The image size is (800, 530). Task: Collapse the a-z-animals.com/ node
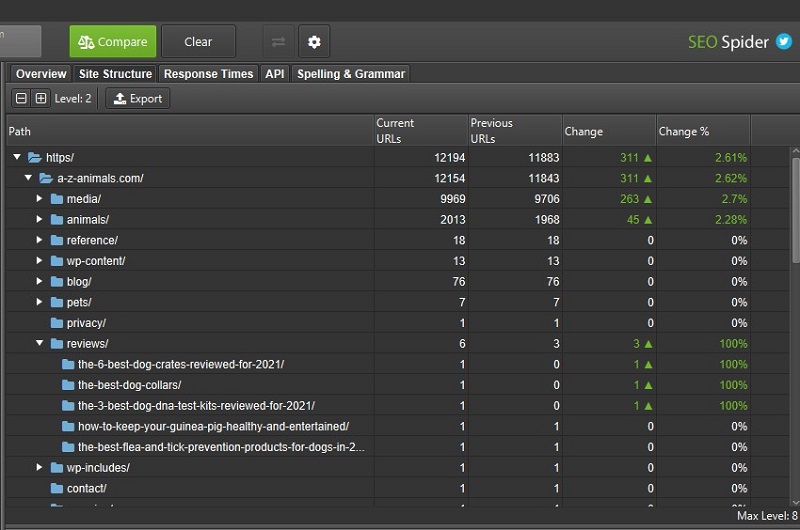pos(28,178)
